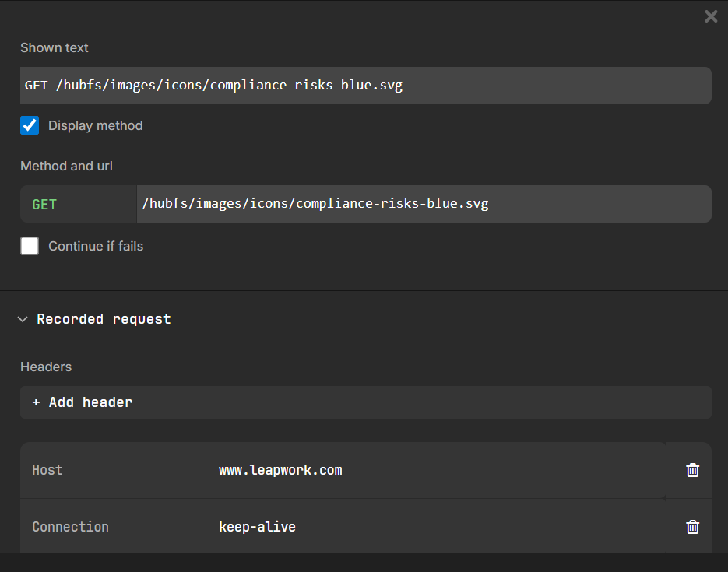Click the 'Method and url' label
This screenshot has height=572, width=728.
pos(66,166)
